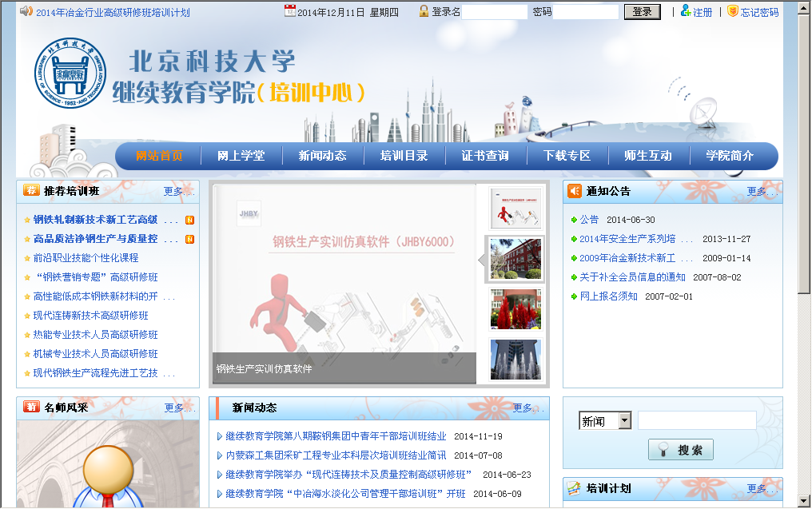
Task: Click the speaker announcement icon at top
Action: [x=26, y=11]
